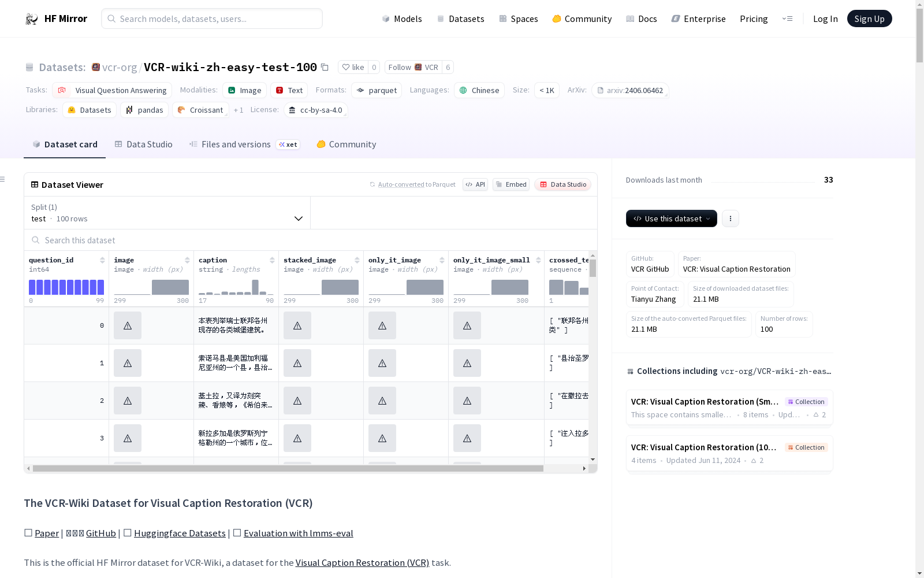Open the top Community nav item
The width and height of the screenshot is (924, 578).
tap(582, 18)
